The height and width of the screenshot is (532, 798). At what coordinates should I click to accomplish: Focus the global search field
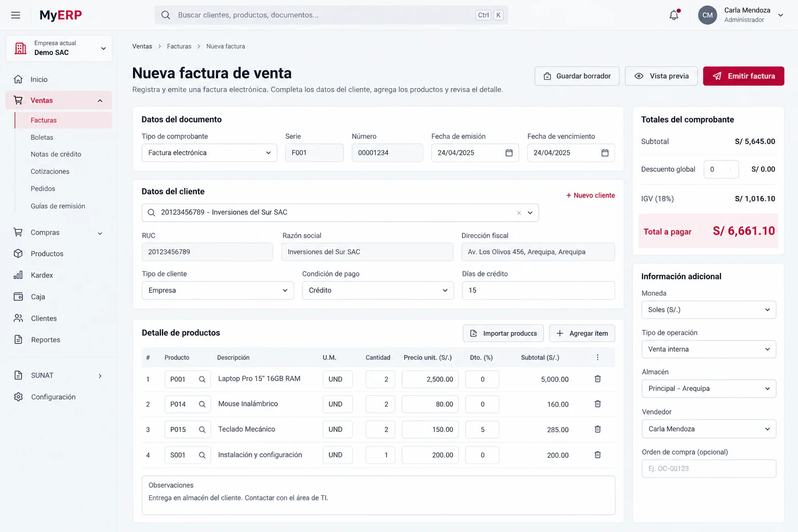331,15
